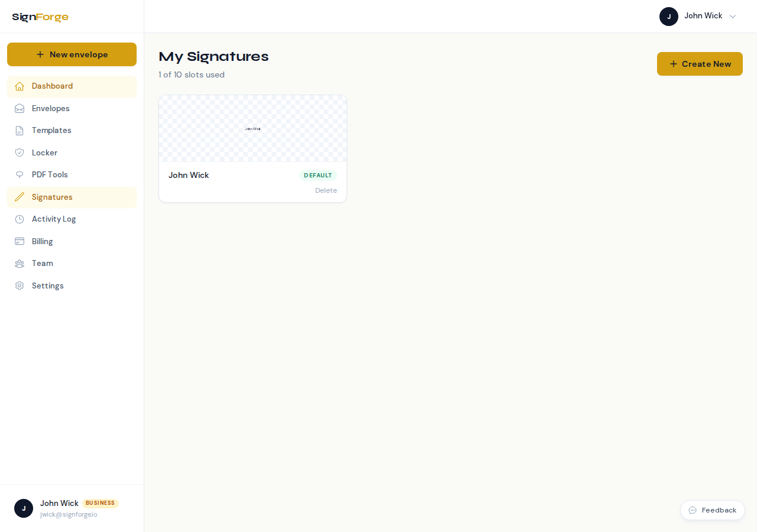Click the Envelopes open-envelope icon
The width and height of the screenshot is (757, 532).
click(20, 109)
